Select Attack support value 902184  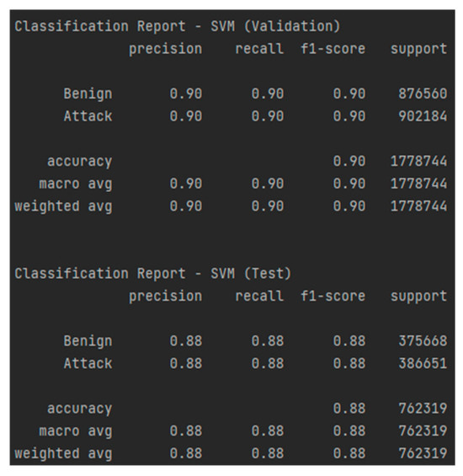(x=423, y=116)
